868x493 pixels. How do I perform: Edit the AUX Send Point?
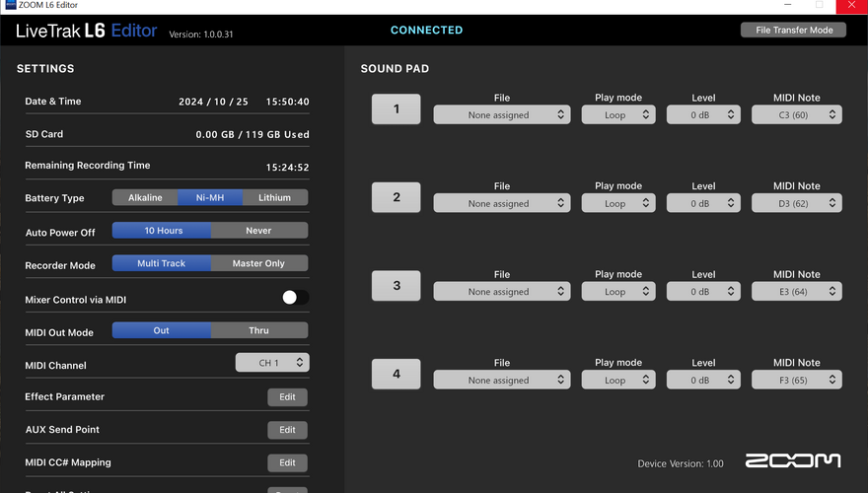click(287, 430)
